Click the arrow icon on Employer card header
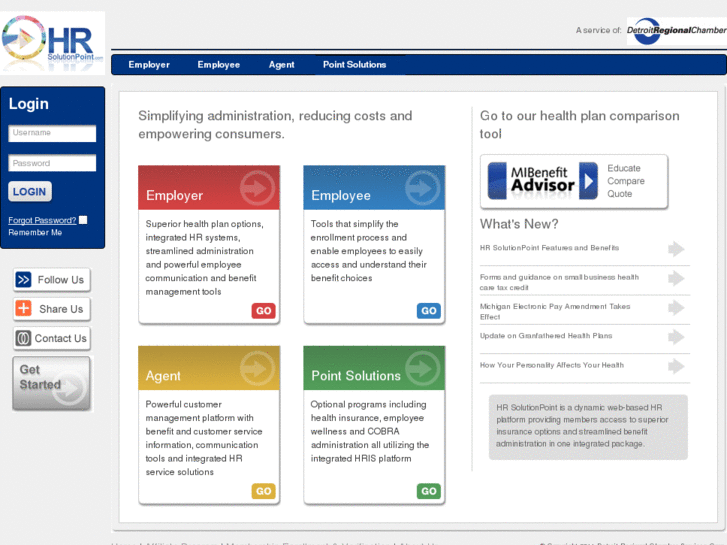Screen dimensions: 727x545 pos(257,188)
